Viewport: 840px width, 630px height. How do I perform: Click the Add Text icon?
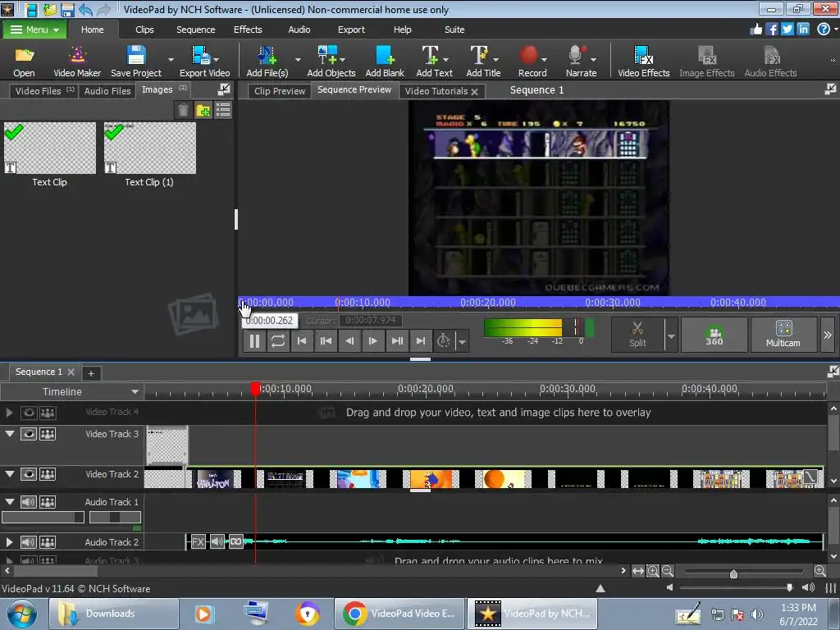pos(434,62)
